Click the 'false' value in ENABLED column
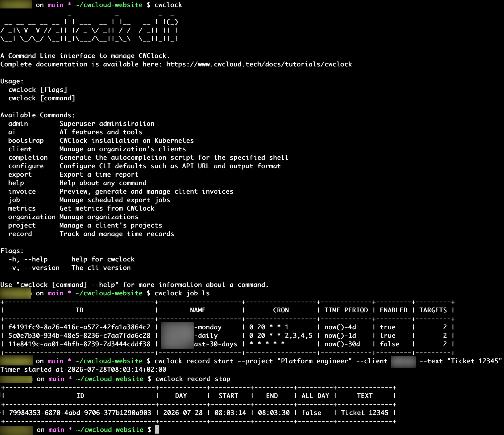504x435 pixels. point(390,344)
